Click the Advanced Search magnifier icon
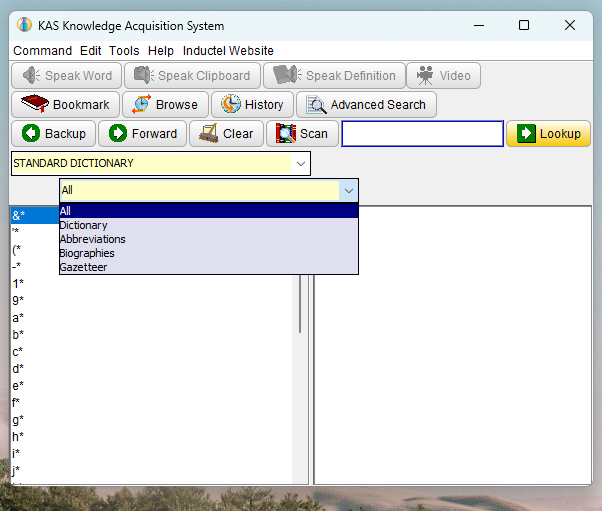 [x=316, y=104]
